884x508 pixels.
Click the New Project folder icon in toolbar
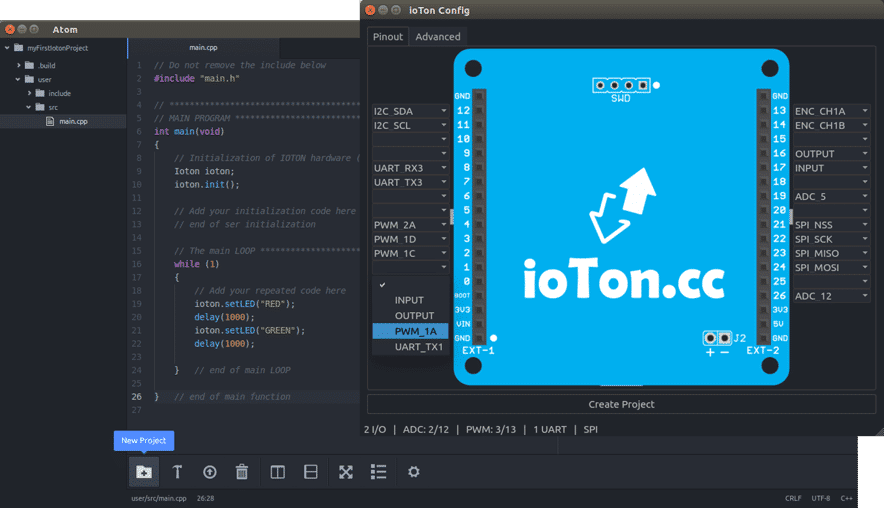click(x=144, y=472)
